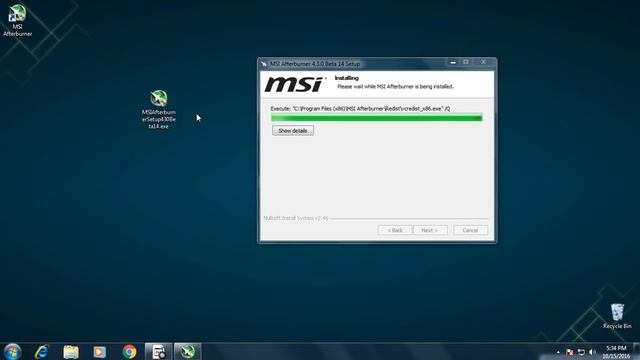Select the MSIAfterburnerSetup430Beta14.exe desktop file
Screen dimensions: 640x360
(x=158, y=109)
